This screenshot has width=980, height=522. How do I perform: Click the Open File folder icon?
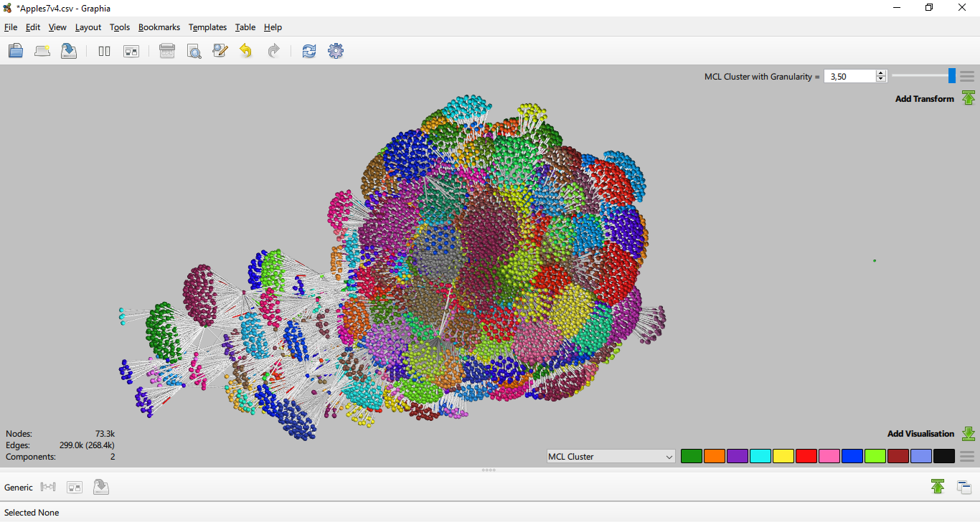pyautogui.click(x=16, y=51)
